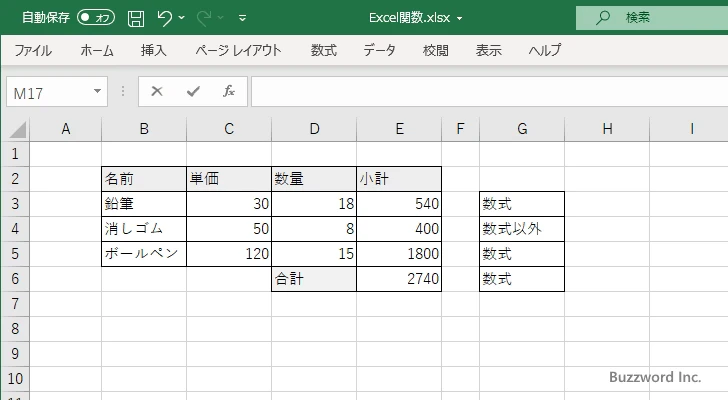The width and height of the screenshot is (728, 400).
Task: Select column D header
Action: tap(314, 129)
